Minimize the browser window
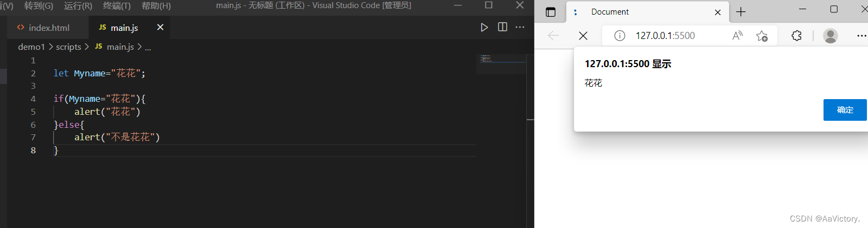Image resolution: width=868 pixels, height=228 pixels. (802, 9)
